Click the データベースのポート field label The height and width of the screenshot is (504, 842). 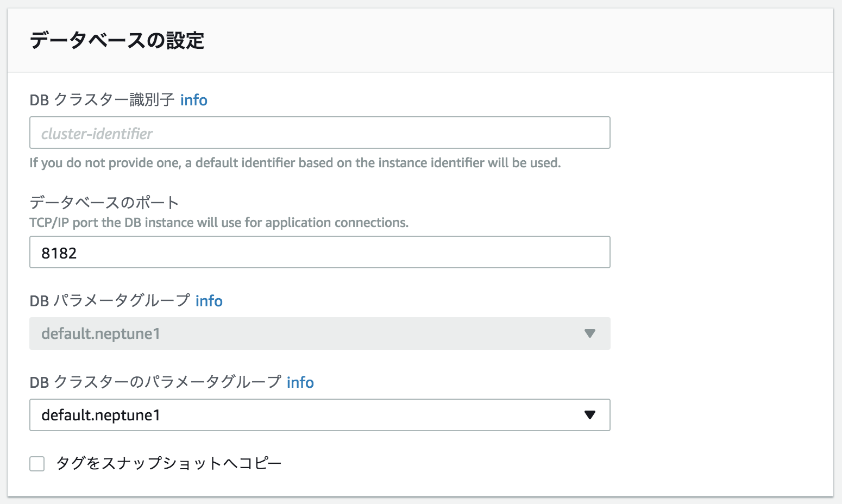point(104,203)
